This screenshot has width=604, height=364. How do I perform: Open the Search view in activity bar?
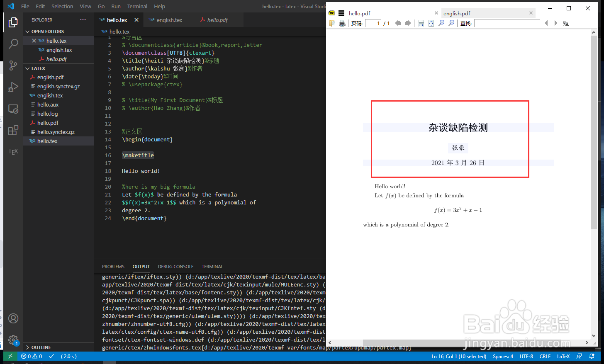pos(13,44)
